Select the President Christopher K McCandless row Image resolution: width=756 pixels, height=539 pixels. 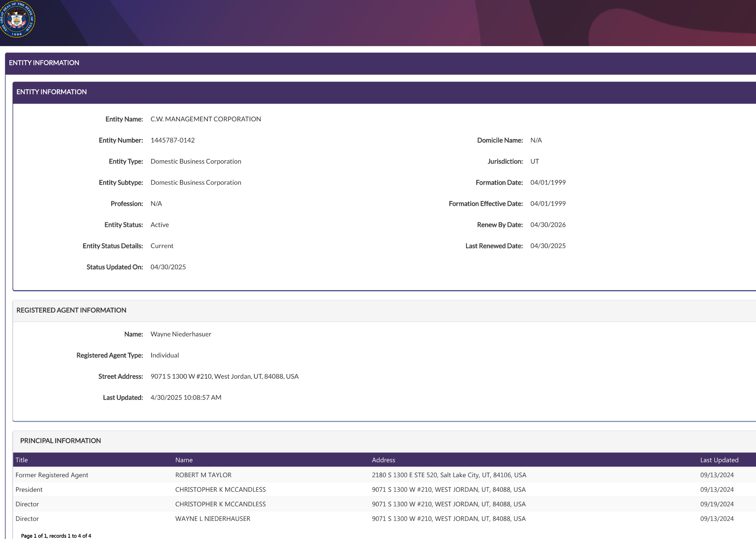tap(220, 489)
